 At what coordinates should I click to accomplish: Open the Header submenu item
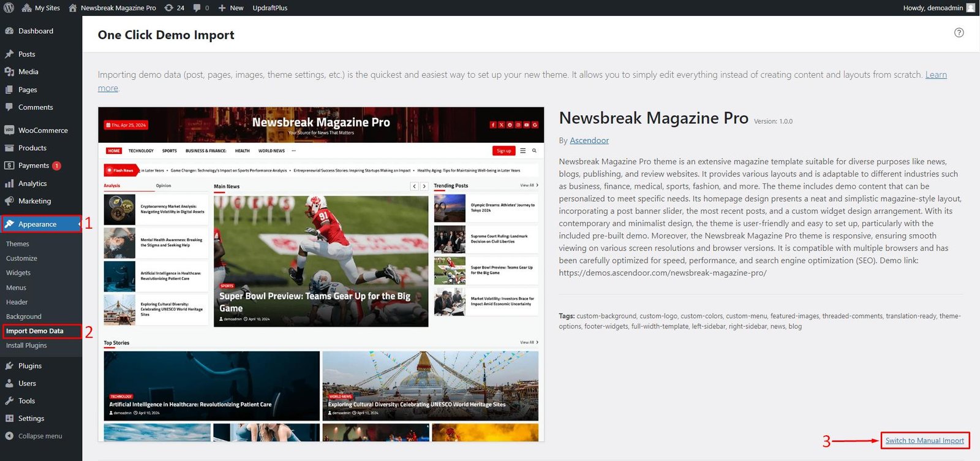[17, 302]
